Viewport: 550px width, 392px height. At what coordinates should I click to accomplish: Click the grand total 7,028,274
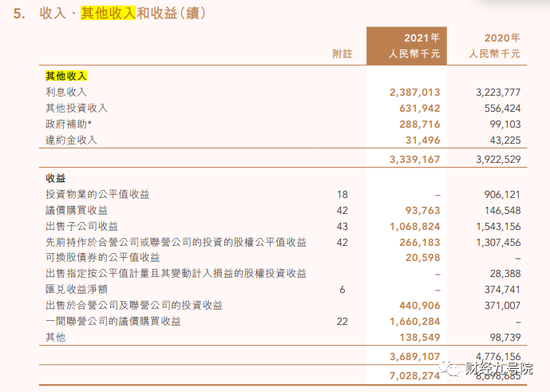[415, 376]
